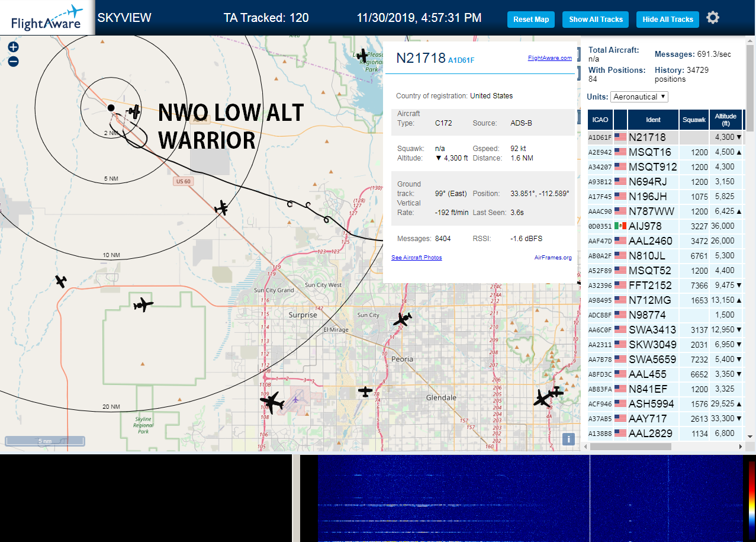Select N810JL aircraft row
Screen dimensions: 756x542
pos(665,256)
